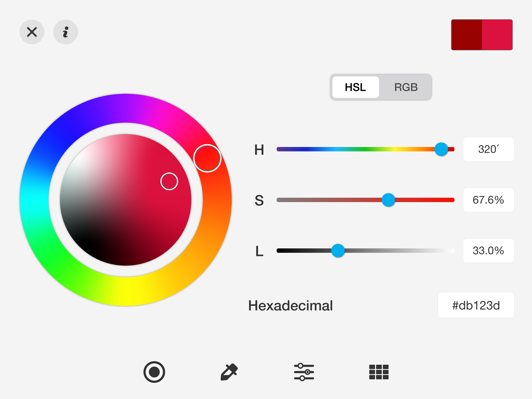Click the hexadecimal field #db123d
Screen dimensions: 532x399
(x=476, y=305)
